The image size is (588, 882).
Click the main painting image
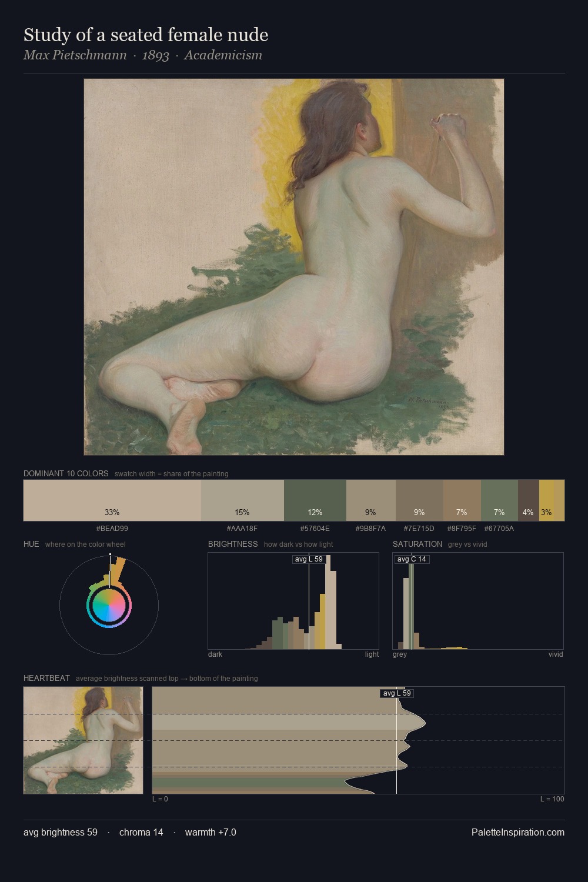294,267
